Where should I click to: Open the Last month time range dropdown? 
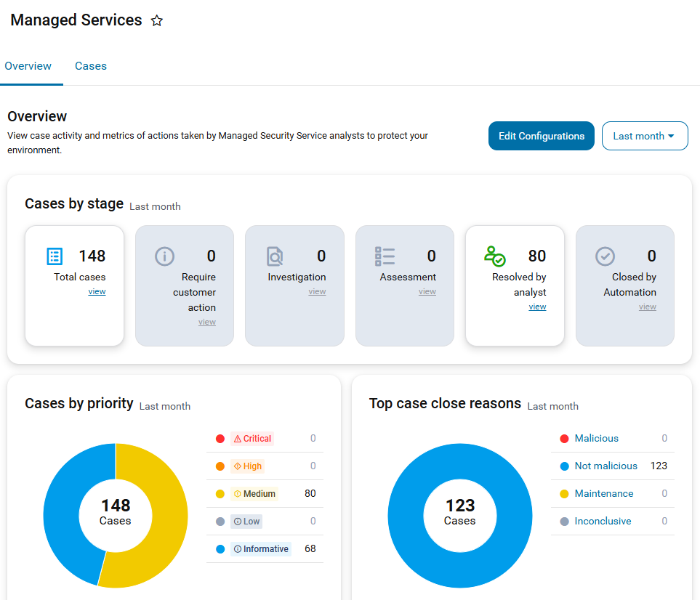pos(645,136)
